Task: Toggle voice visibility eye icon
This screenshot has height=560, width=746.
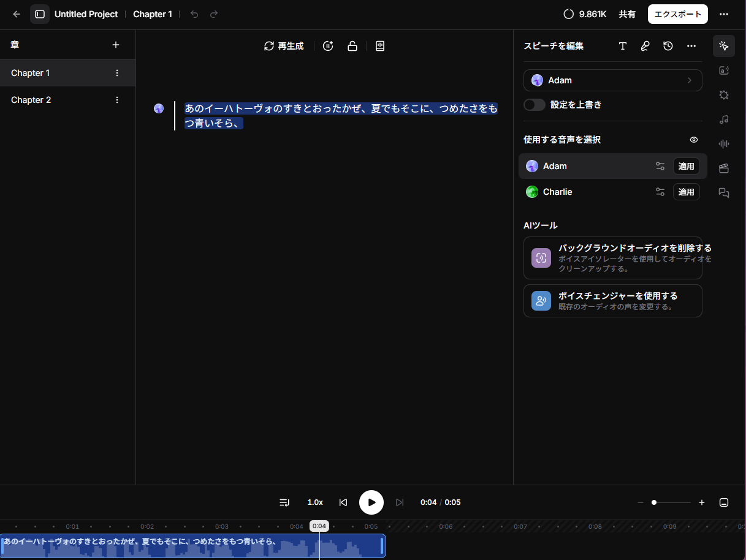Action: click(x=694, y=140)
